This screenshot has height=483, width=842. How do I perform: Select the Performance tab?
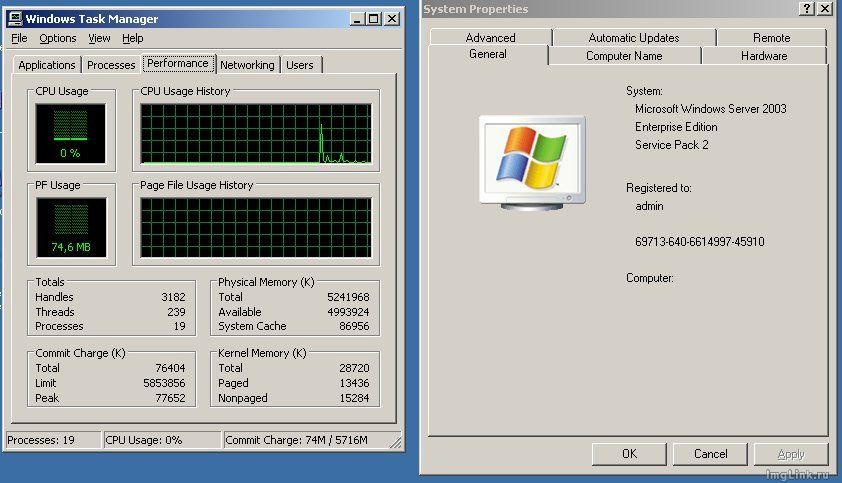pos(178,63)
